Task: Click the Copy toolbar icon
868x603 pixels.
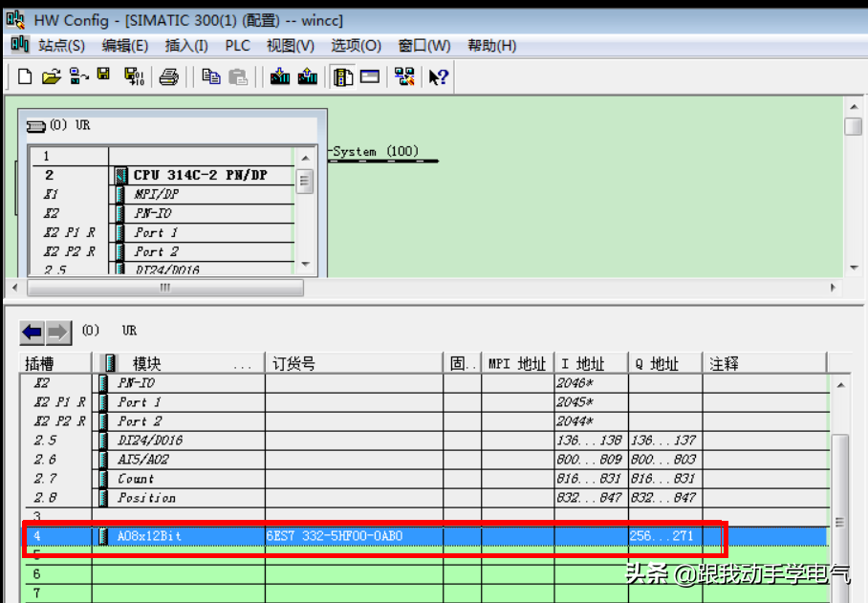Action: pyautogui.click(x=211, y=76)
